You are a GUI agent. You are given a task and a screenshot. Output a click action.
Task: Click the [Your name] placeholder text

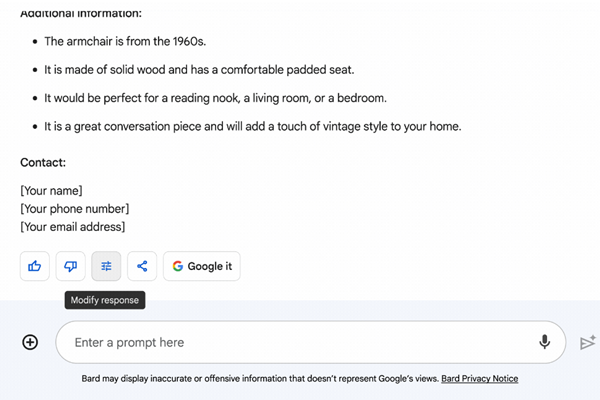pyautogui.click(x=51, y=191)
